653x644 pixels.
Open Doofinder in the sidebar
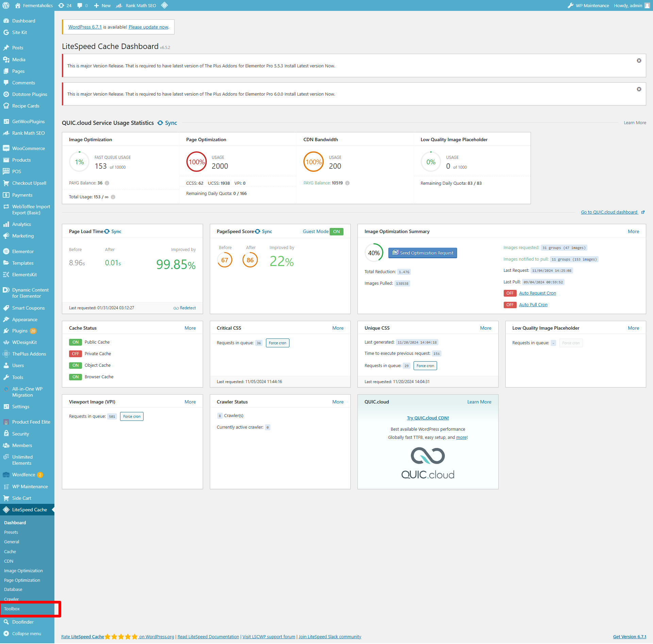coord(27,622)
